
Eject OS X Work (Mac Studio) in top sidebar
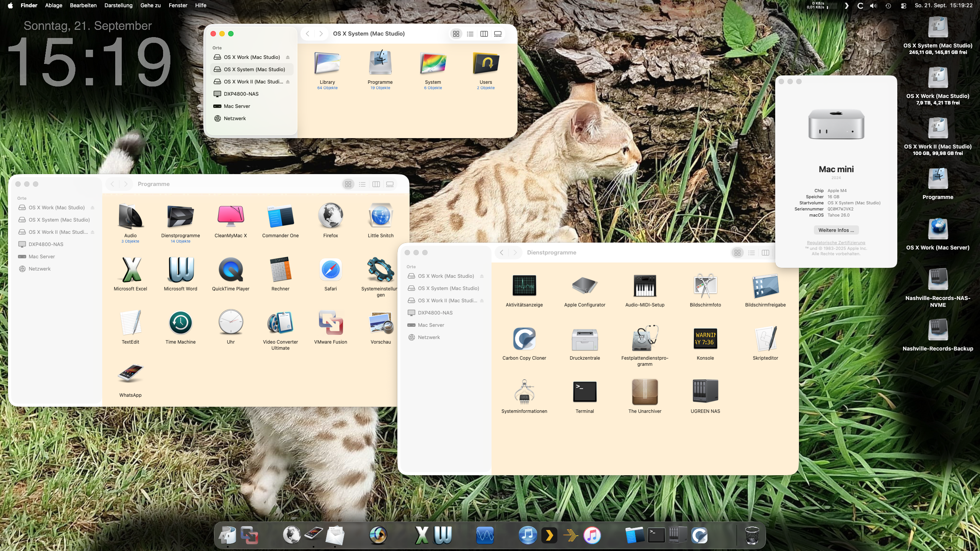[x=287, y=57]
